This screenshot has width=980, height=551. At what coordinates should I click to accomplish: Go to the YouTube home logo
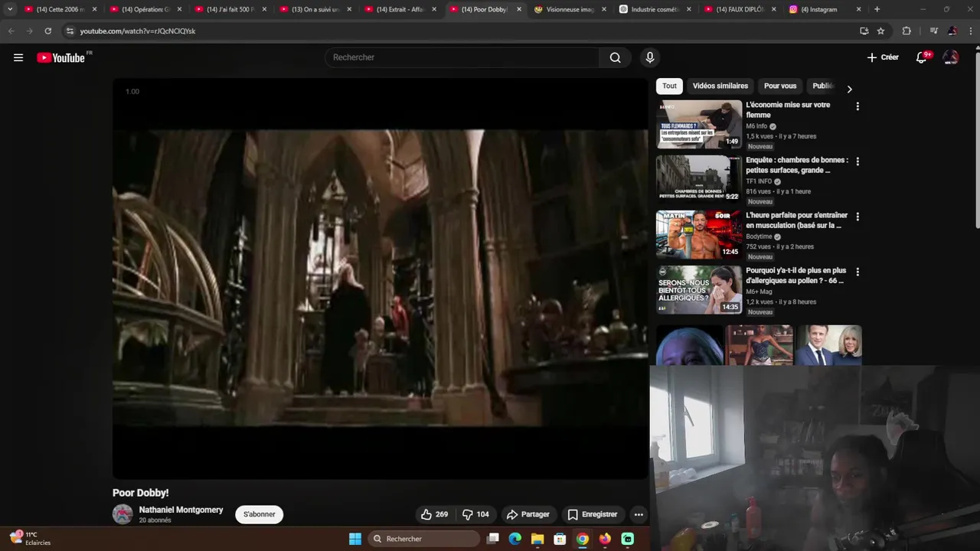[60, 57]
